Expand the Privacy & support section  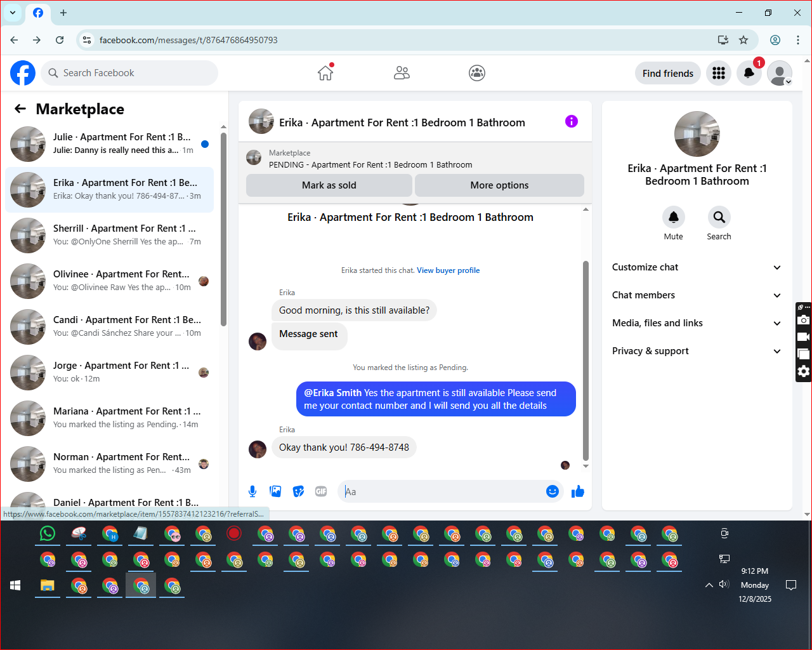697,351
